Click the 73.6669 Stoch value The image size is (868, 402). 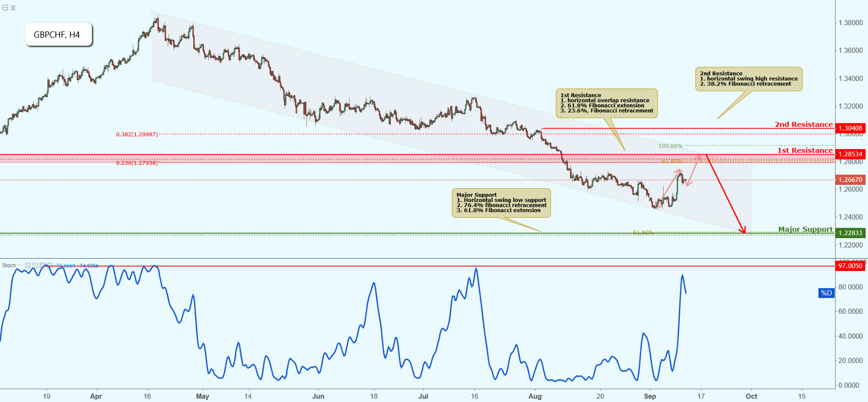pyautogui.click(x=66, y=266)
